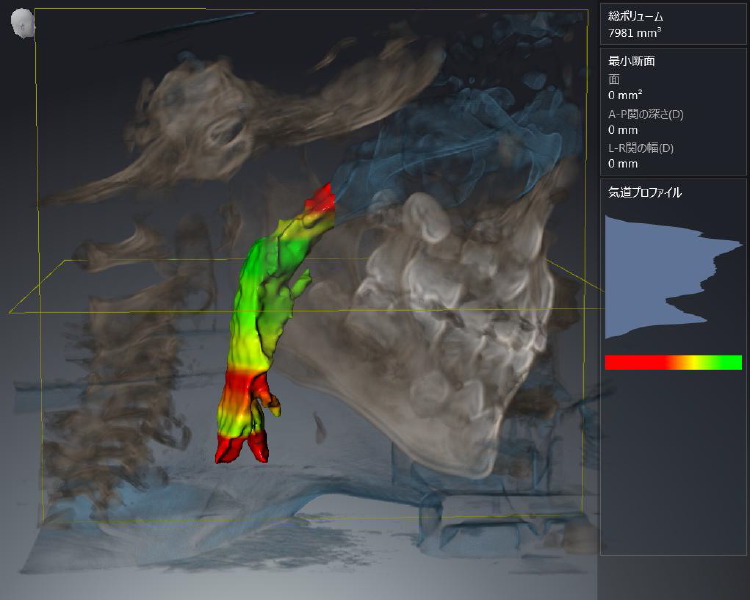Click the empty panel area below the color scale

(x=673, y=460)
